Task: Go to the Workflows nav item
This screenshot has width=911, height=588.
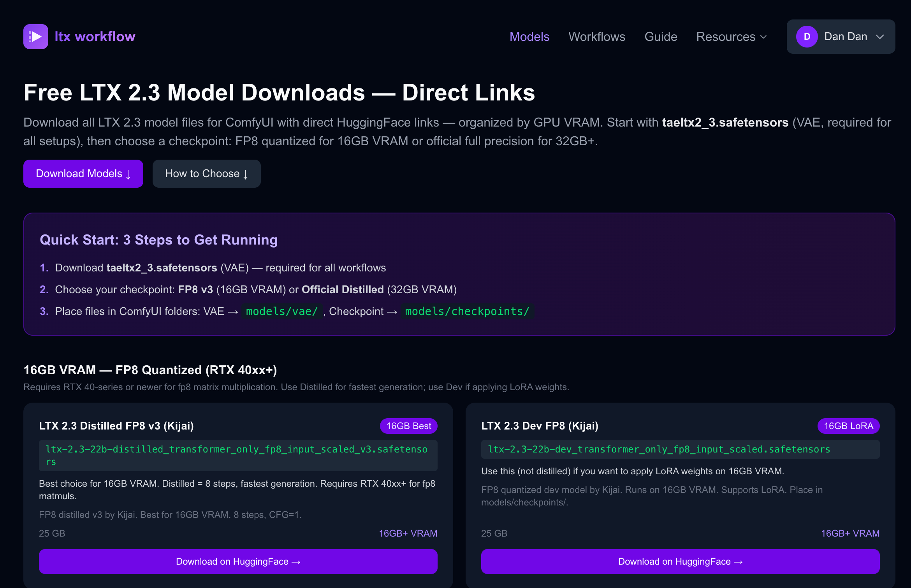Action: (596, 37)
